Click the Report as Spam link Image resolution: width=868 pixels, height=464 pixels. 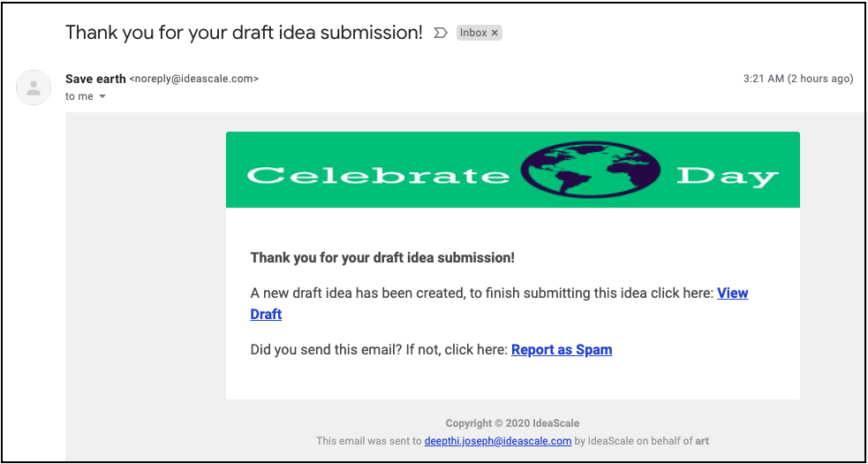(x=562, y=350)
